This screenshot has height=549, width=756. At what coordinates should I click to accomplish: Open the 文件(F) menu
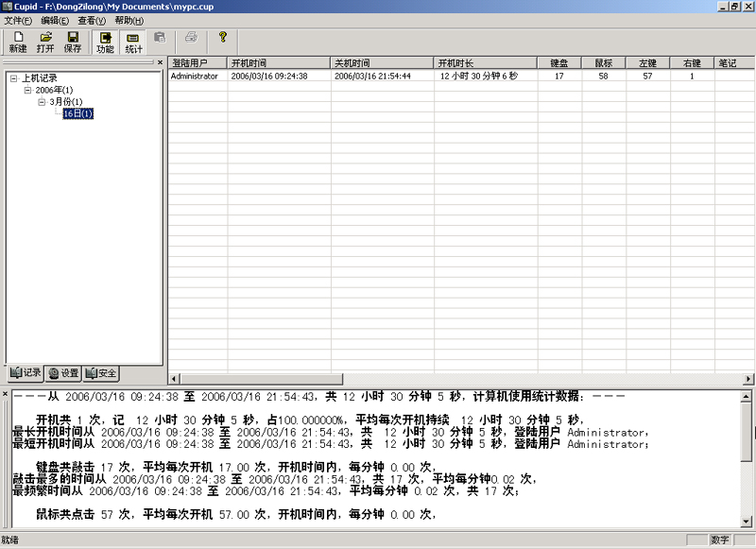coord(18,21)
